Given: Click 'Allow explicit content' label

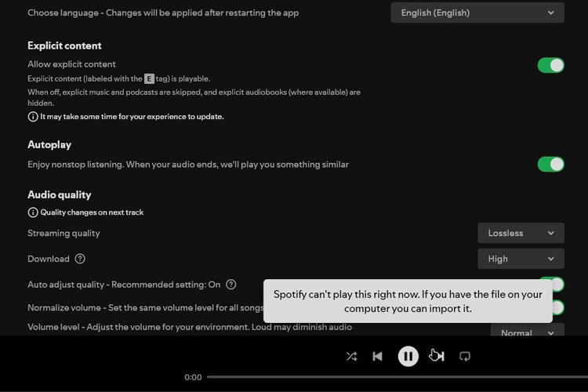Looking at the screenshot, I should tap(71, 64).
